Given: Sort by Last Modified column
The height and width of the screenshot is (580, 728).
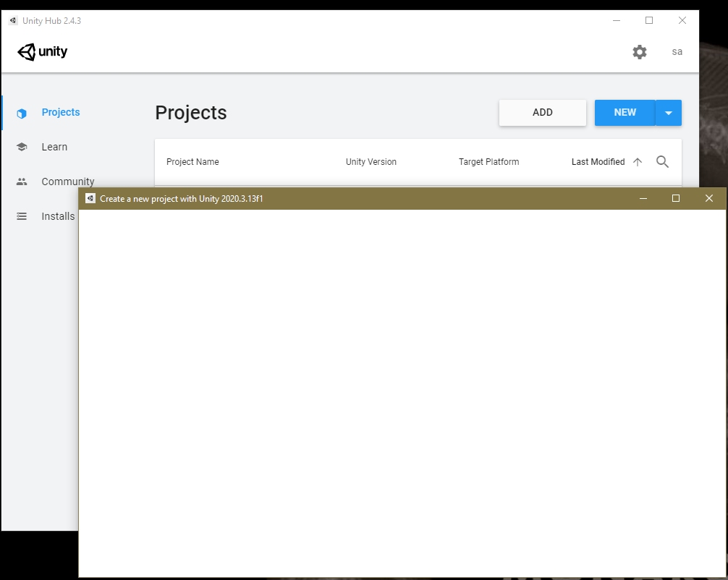Looking at the screenshot, I should point(598,161).
